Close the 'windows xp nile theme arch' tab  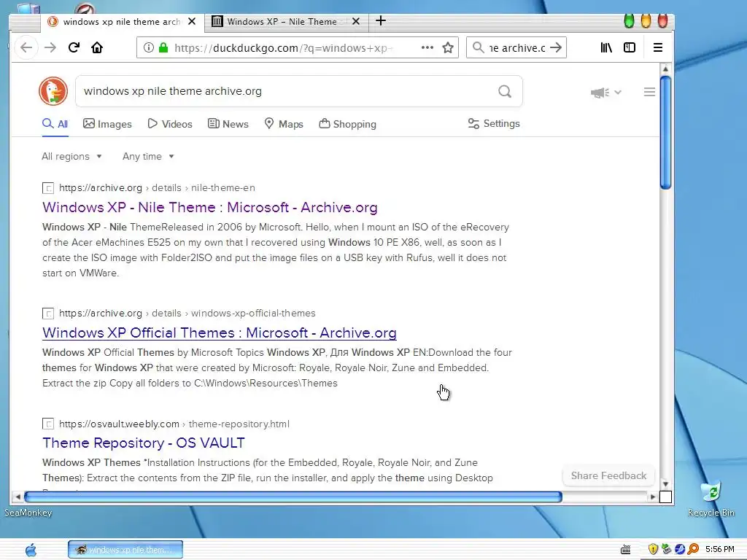192,21
